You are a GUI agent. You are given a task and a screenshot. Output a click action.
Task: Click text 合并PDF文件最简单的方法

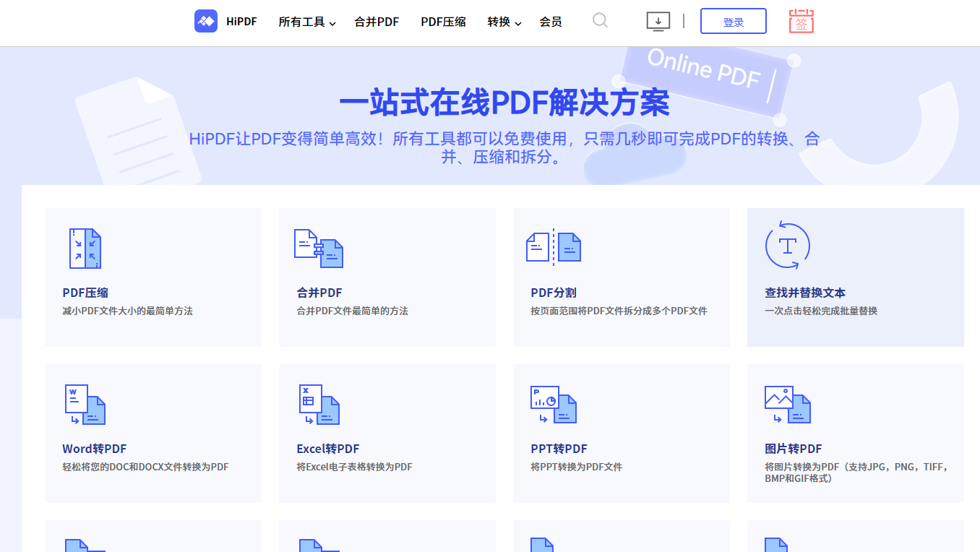(353, 311)
